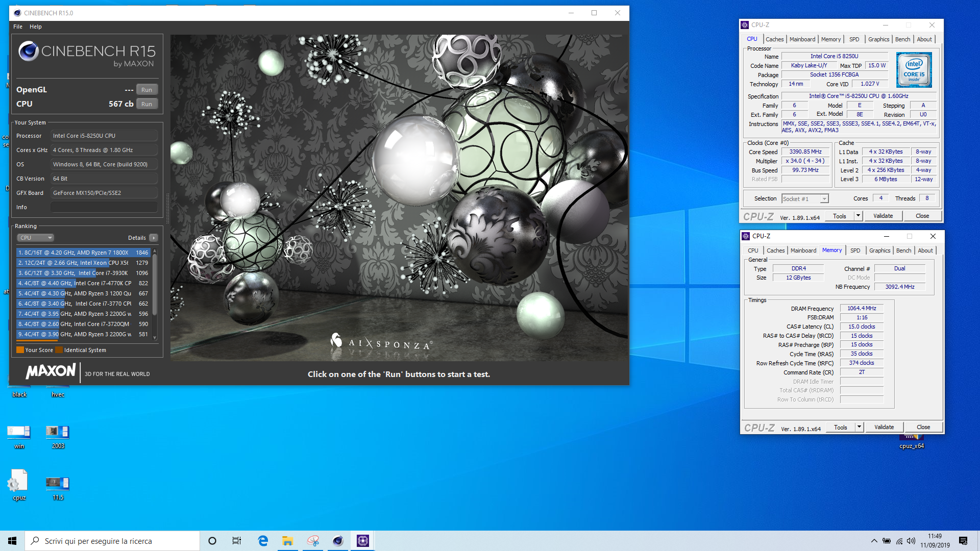Screen dimensions: 980x551
Task: Switch to Cinebench taskbar icon
Action: click(337, 541)
